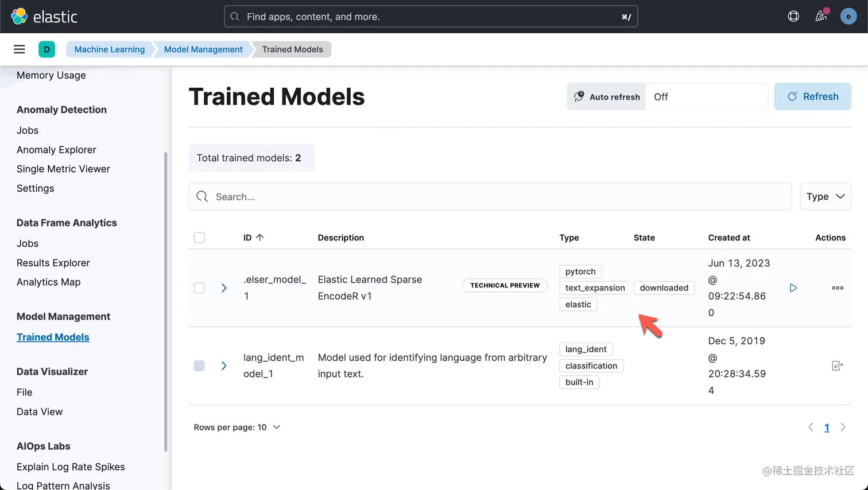
Task: Click the Type column header
Action: point(569,238)
